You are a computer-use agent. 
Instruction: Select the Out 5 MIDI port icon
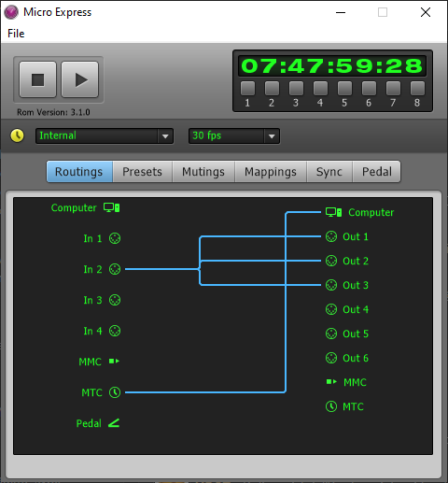pos(331,334)
